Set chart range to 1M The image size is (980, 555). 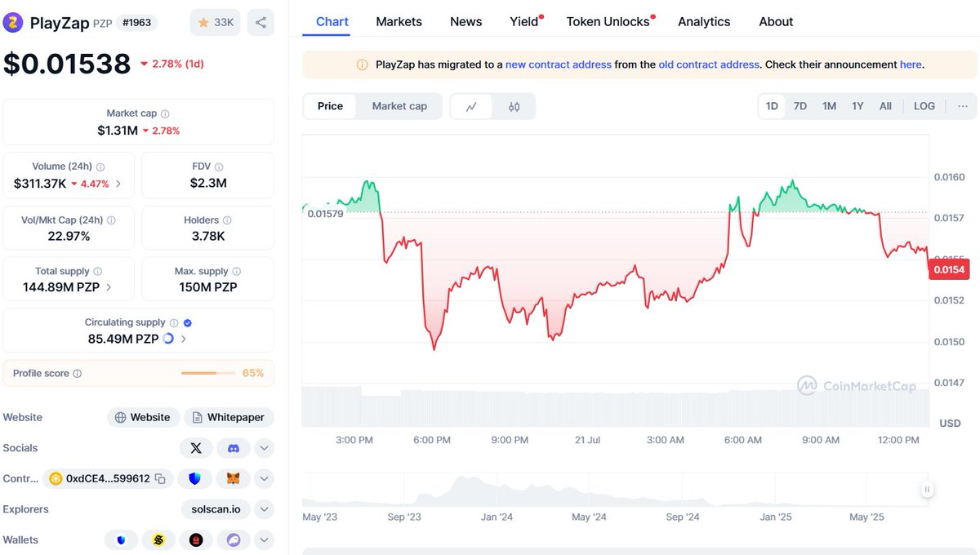pyautogui.click(x=829, y=106)
